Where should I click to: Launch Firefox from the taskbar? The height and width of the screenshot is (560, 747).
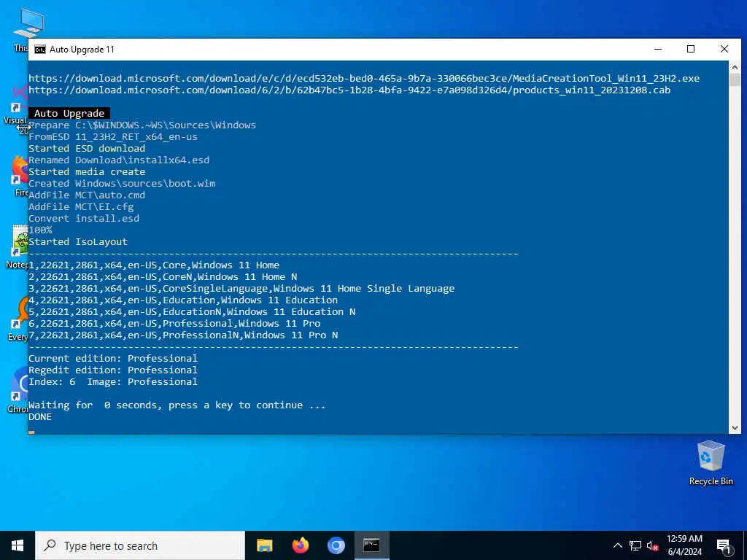coord(300,545)
